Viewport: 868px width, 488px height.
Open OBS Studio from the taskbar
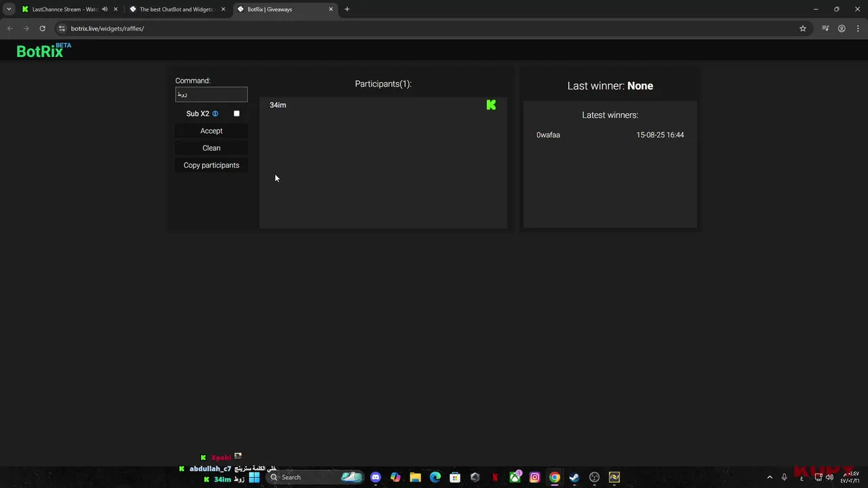coord(594,477)
